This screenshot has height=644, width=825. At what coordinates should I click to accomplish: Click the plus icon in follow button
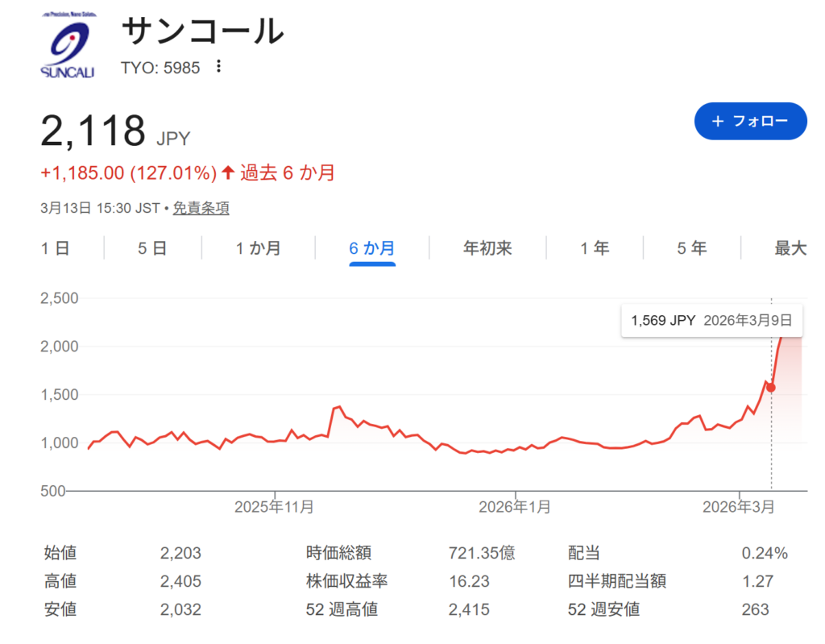tap(718, 121)
